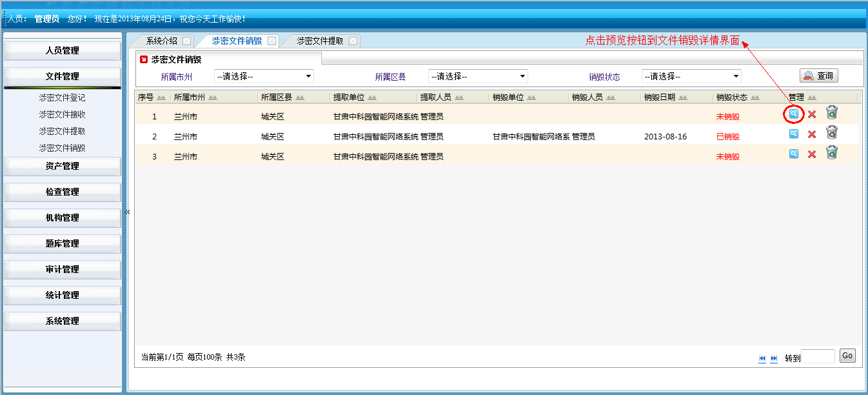Close the 涉密文件销毁 tab

tap(271, 41)
